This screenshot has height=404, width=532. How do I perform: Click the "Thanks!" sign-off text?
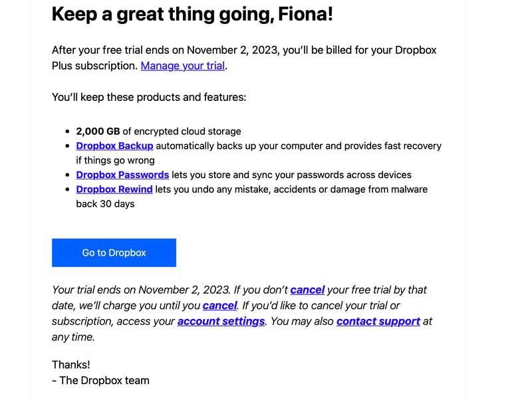pos(70,365)
